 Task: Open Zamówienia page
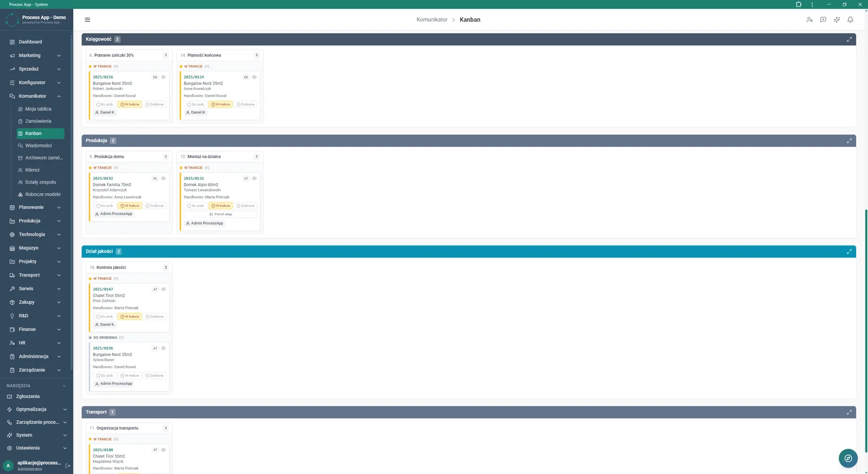[x=40, y=121]
